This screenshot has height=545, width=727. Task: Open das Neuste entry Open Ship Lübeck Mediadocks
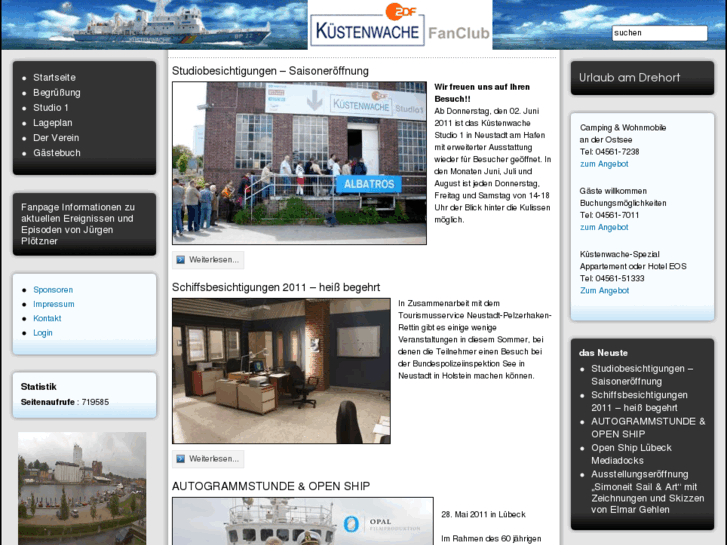click(x=631, y=454)
